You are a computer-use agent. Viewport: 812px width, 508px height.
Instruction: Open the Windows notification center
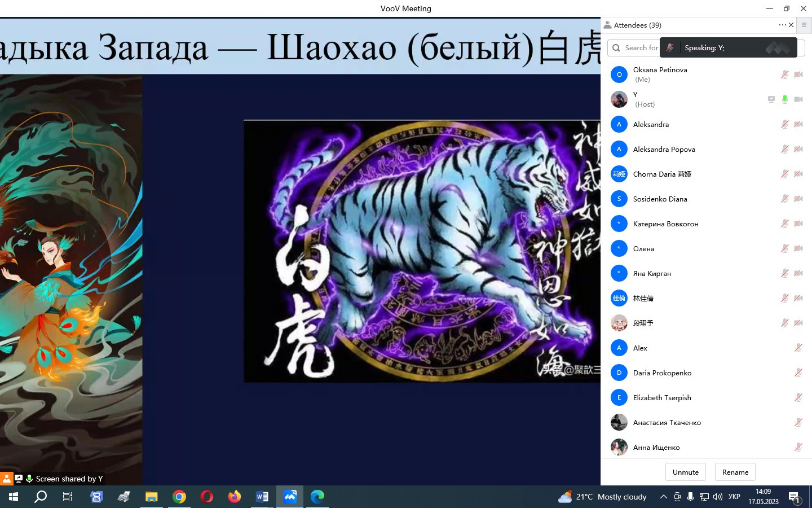[795, 497]
